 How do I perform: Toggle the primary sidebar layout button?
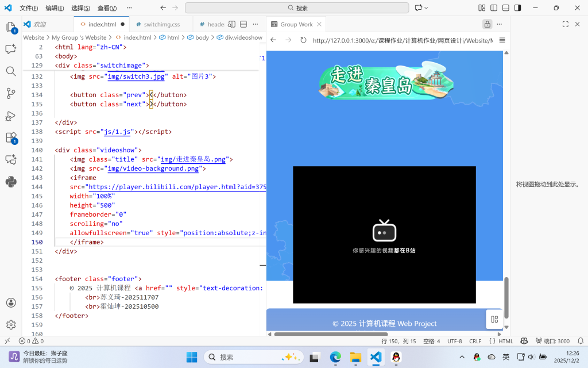click(493, 8)
